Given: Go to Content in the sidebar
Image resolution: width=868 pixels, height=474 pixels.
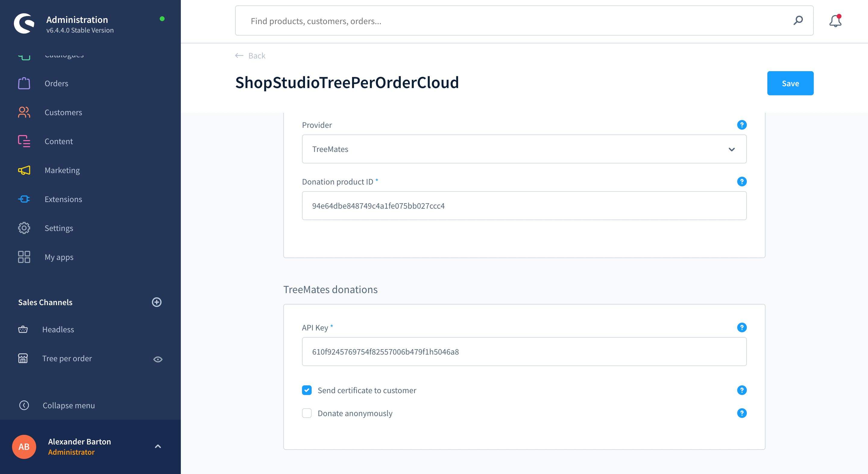Looking at the screenshot, I should [x=59, y=141].
